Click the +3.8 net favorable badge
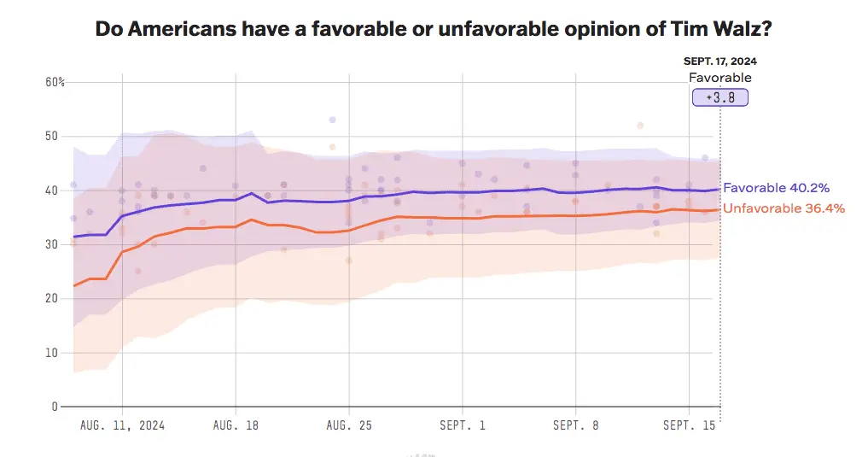The image size is (868, 457). coord(720,97)
